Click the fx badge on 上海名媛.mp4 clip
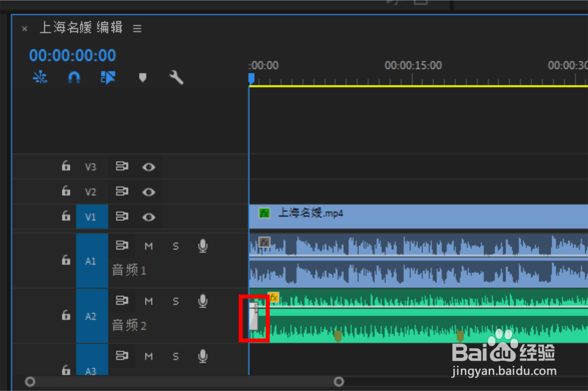 264,213
